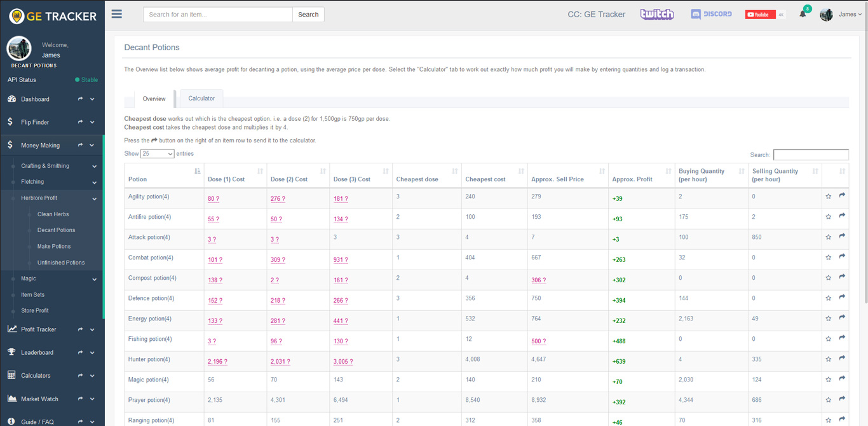
Task: Click the hamburger menu icon
Action: tap(117, 14)
